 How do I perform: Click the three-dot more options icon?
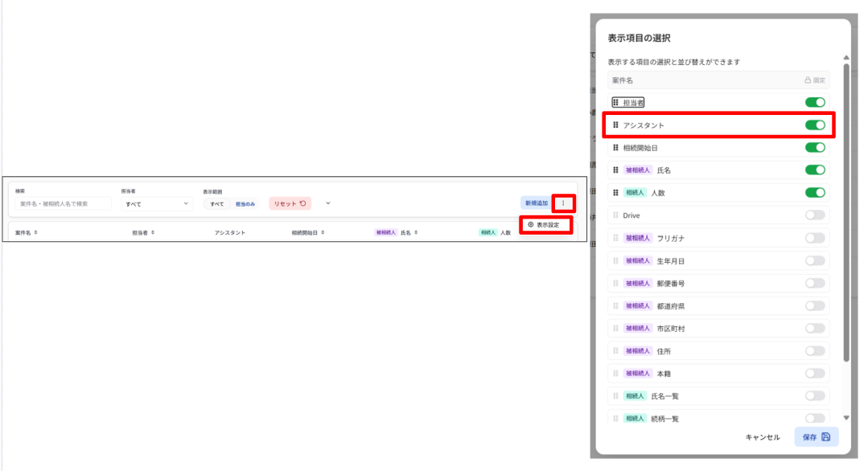[x=563, y=203]
